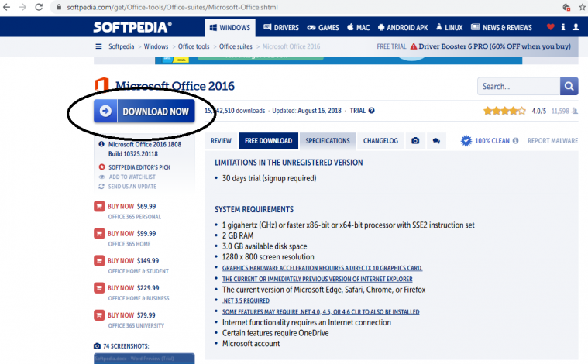Screen dimensions: 588x364
Task: Click in the Search input field
Action: tap(518, 86)
